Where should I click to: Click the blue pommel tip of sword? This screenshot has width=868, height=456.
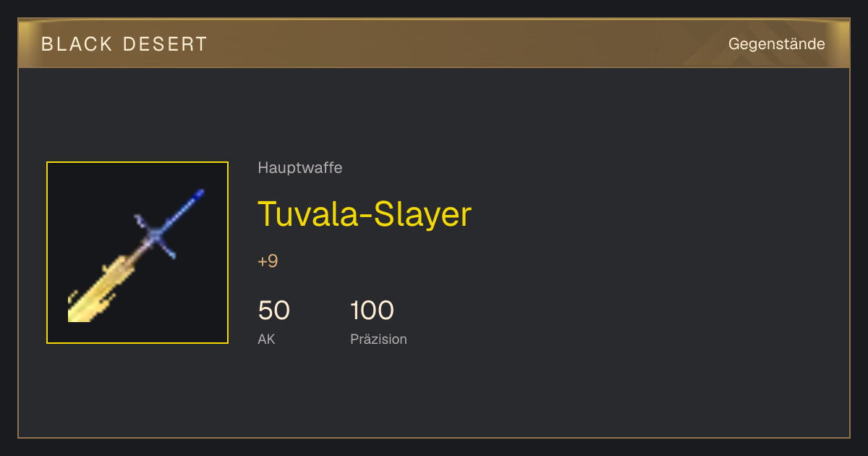(200, 193)
